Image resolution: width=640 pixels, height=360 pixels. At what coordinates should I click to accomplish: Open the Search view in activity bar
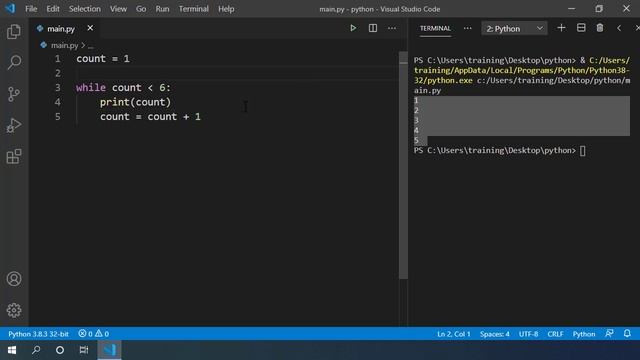(x=14, y=62)
